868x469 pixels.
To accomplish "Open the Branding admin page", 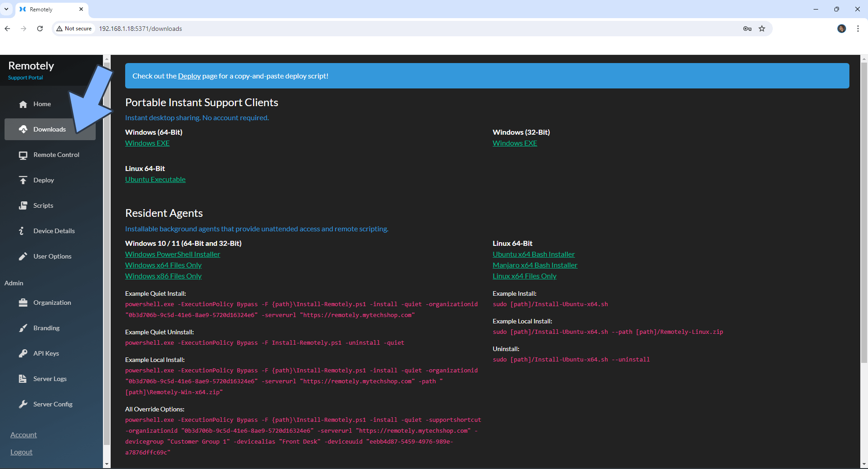I will 50,328.
